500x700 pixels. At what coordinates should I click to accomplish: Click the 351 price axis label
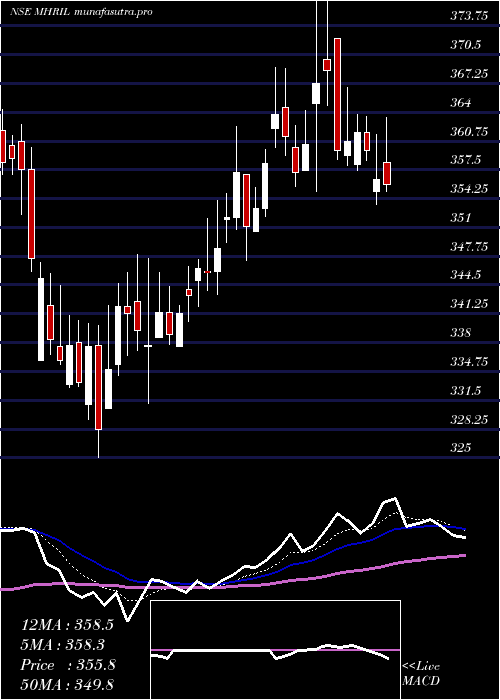pyautogui.click(x=460, y=218)
